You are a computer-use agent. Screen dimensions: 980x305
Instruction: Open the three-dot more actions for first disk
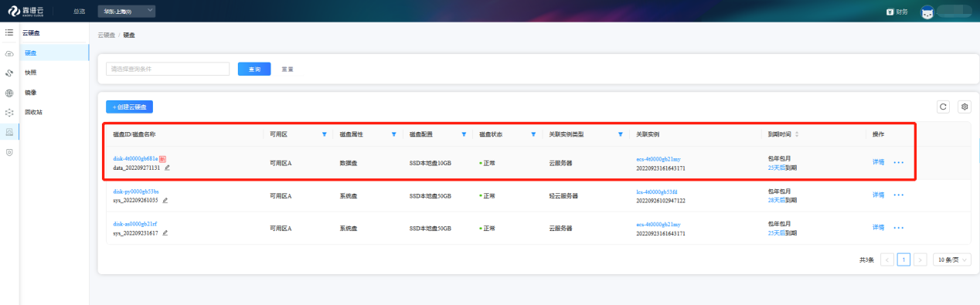pos(898,162)
